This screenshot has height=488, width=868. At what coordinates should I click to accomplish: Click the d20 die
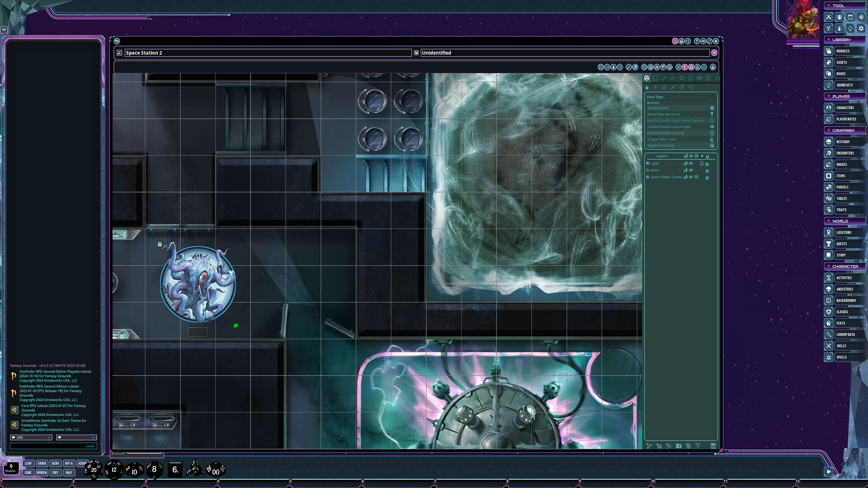[94, 470]
